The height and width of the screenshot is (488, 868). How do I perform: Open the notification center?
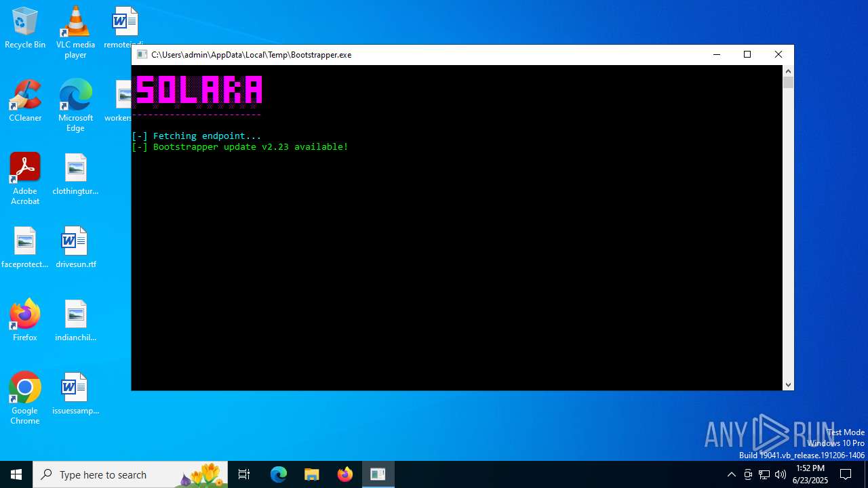pos(846,474)
